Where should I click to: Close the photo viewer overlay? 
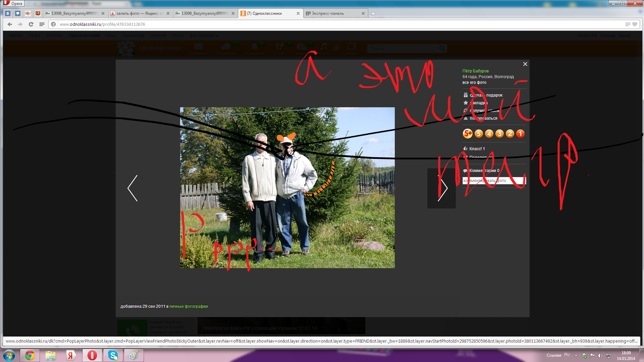click(x=525, y=64)
